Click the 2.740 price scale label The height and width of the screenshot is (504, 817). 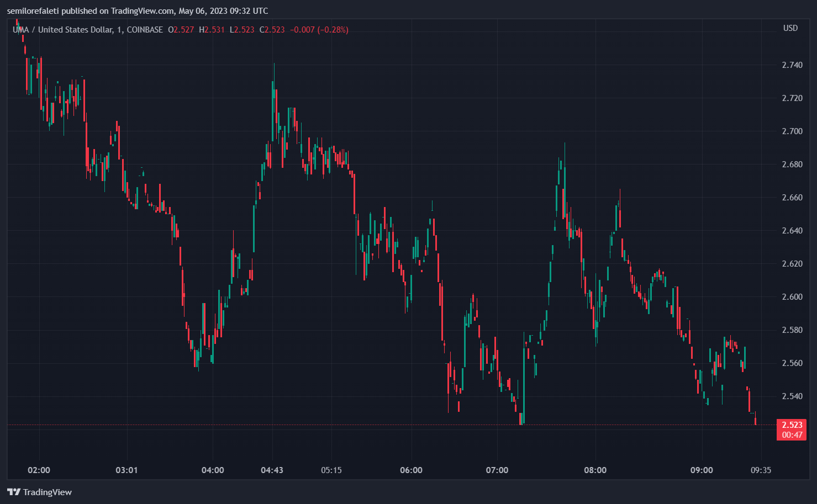(x=792, y=65)
